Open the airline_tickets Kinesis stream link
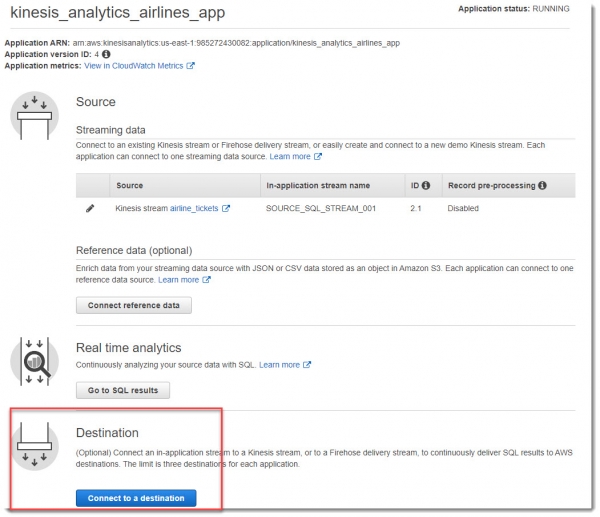Screen dimensions: 600x517 (x=193, y=209)
